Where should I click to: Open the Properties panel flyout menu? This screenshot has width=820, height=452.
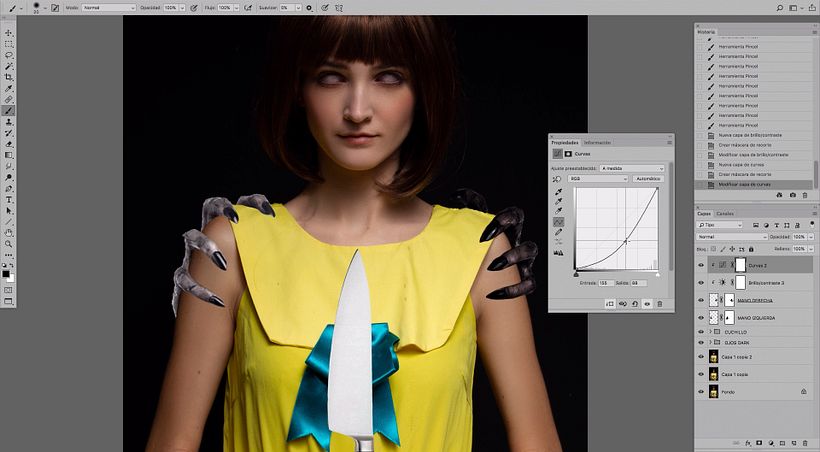pyautogui.click(x=669, y=142)
